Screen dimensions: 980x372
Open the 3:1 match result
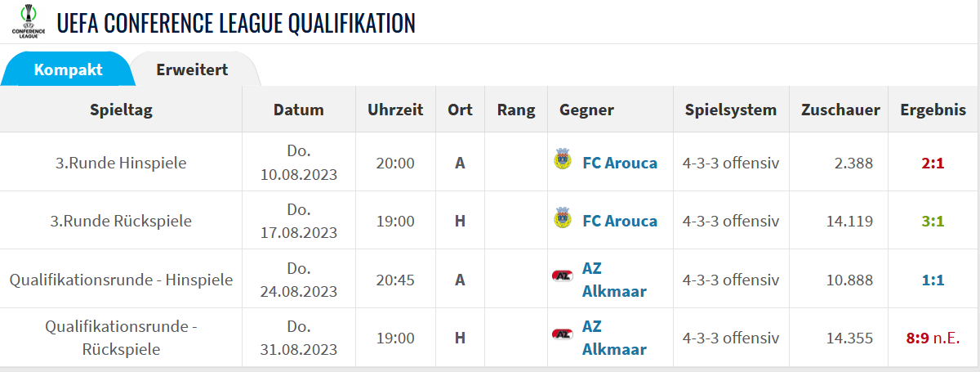pyautogui.click(x=933, y=221)
